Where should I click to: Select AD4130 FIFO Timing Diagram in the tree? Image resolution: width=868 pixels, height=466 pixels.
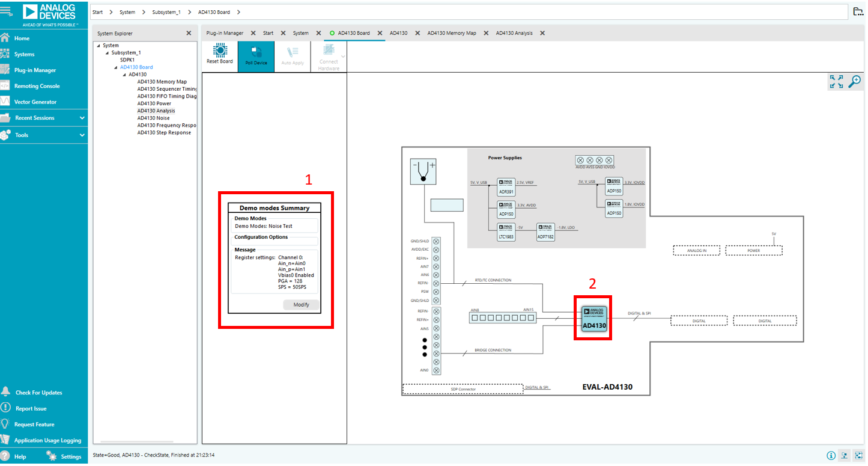tap(167, 96)
